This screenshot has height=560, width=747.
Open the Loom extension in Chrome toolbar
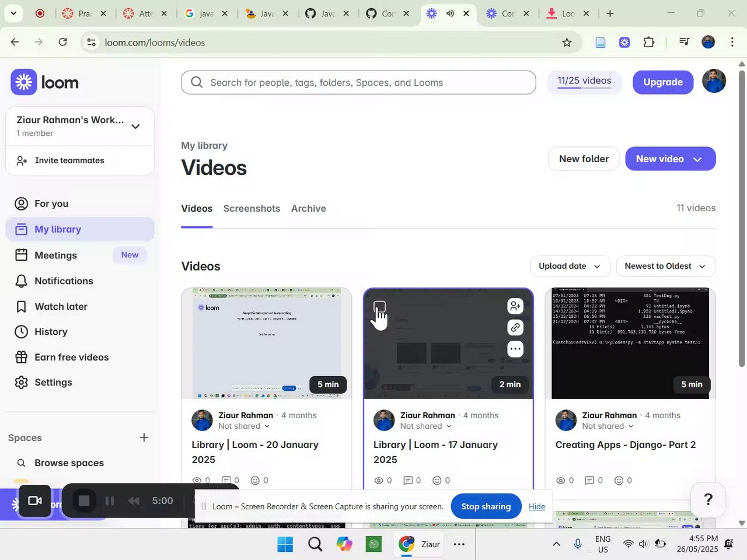[x=624, y=42]
